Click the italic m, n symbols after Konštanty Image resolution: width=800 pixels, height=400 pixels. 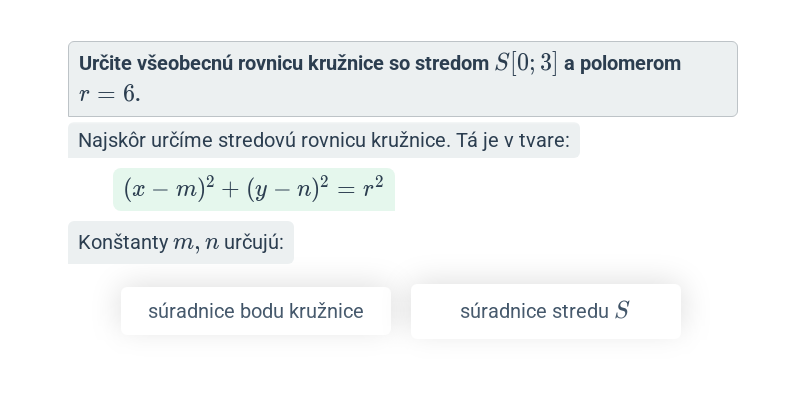[x=196, y=243]
